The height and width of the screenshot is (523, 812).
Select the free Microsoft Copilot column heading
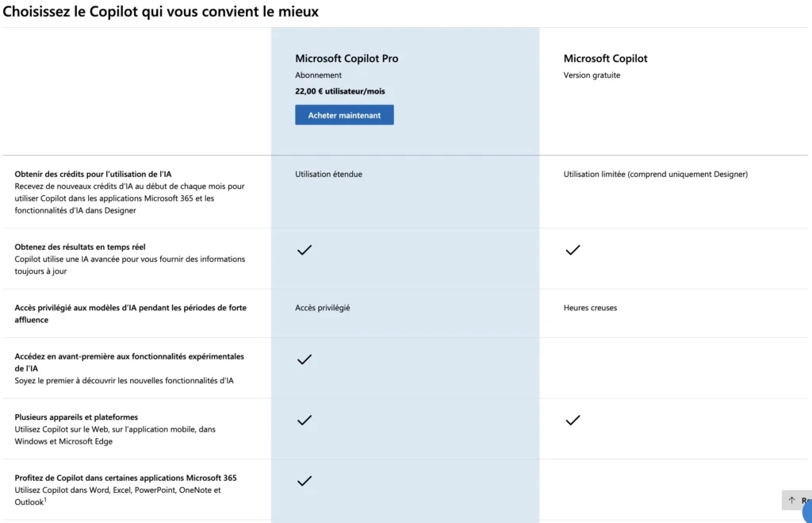point(605,59)
